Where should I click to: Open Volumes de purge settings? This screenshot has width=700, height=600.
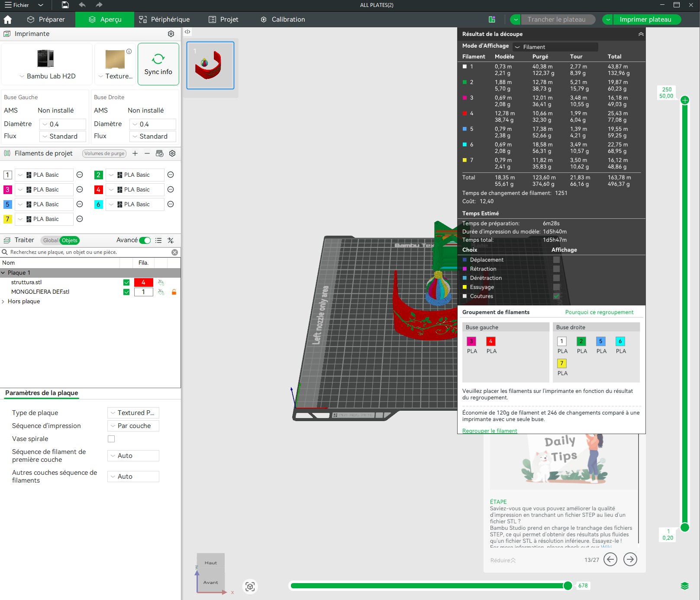pyautogui.click(x=104, y=153)
